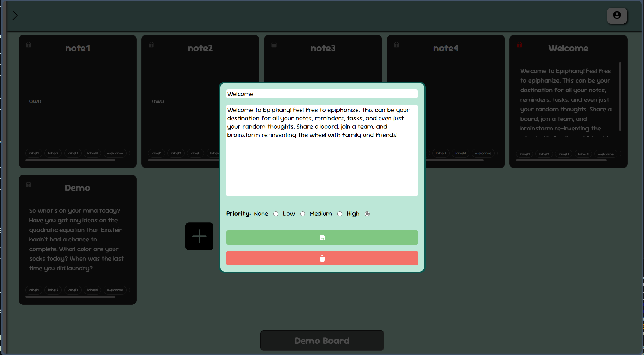Click welcome tag on note4 card
Image resolution: width=644 pixels, height=355 pixels.
click(483, 153)
